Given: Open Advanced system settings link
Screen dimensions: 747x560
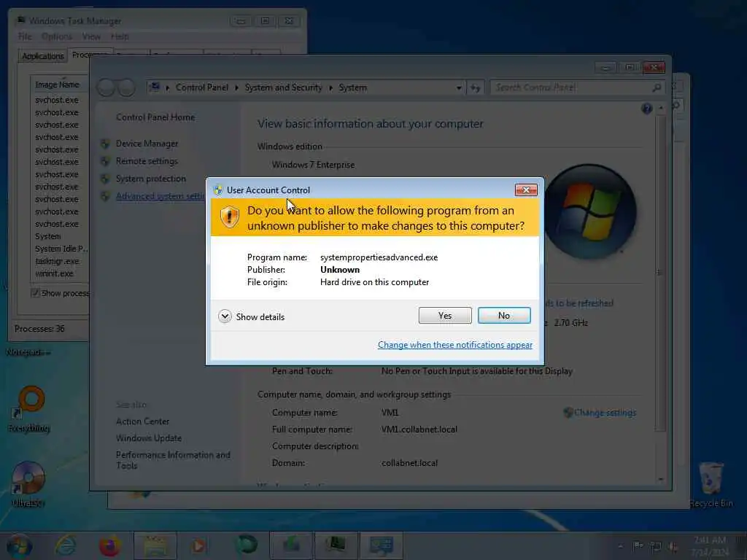Looking at the screenshot, I should 160,196.
